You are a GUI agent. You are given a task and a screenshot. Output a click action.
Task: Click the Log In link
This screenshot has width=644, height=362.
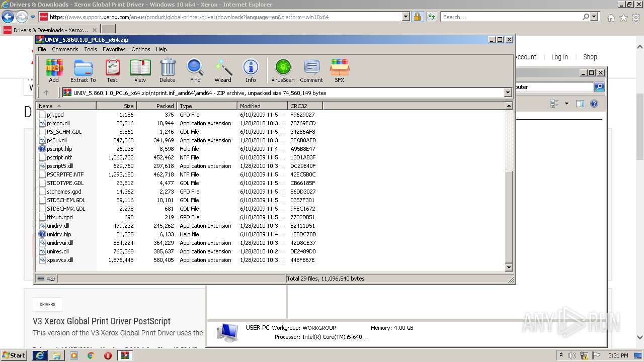point(559,57)
